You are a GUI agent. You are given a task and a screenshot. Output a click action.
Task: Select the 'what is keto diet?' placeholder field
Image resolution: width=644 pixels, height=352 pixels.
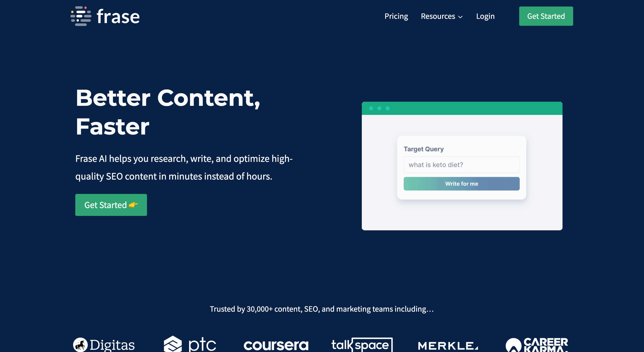[x=461, y=164]
